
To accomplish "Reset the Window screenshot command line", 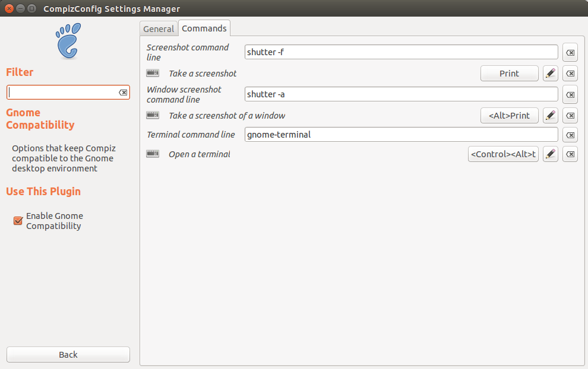I will point(570,95).
